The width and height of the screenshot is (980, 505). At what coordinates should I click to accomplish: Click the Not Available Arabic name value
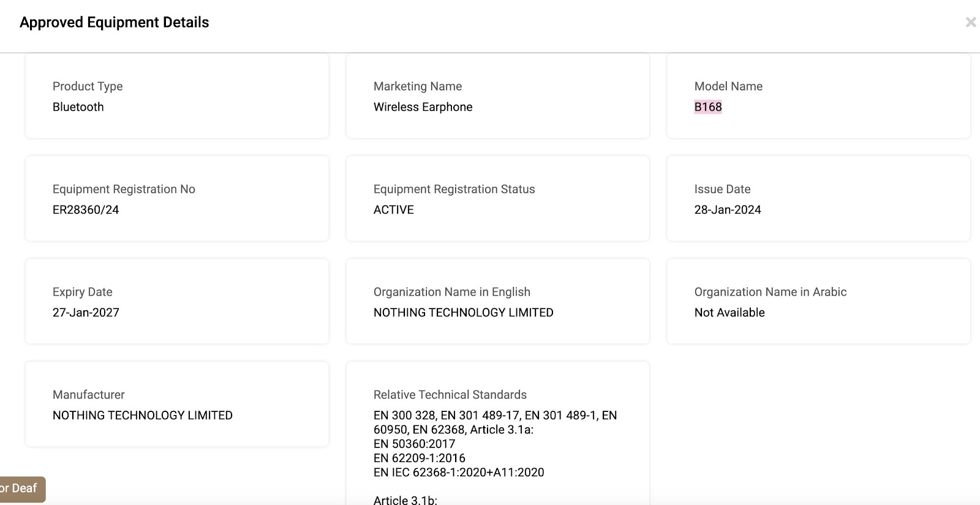click(x=729, y=313)
